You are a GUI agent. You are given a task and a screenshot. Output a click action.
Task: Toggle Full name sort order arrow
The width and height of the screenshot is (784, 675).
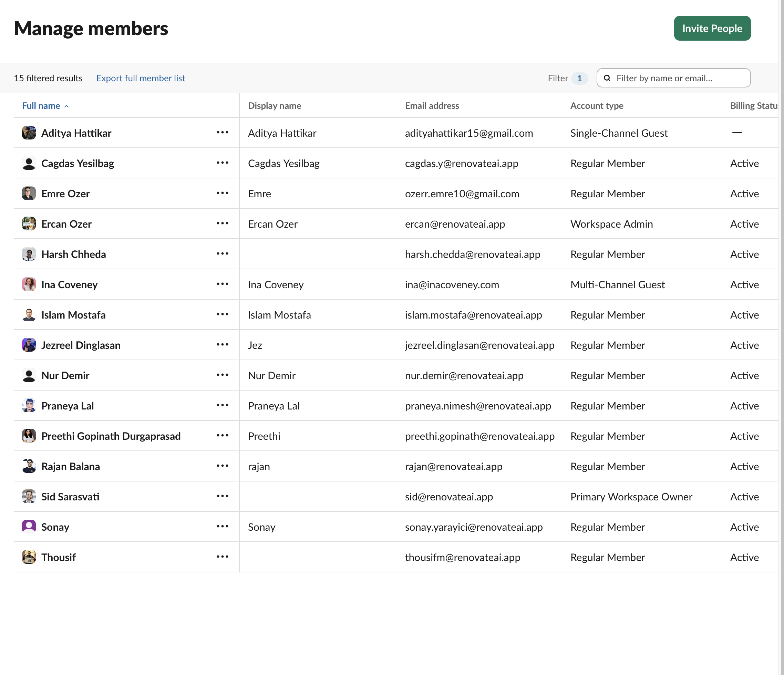66,106
